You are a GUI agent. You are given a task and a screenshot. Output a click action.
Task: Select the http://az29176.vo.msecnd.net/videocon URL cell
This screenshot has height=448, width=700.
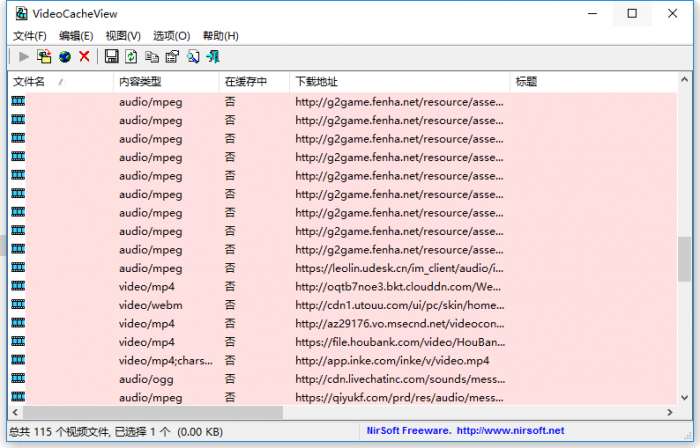pyautogui.click(x=400, y=324)
